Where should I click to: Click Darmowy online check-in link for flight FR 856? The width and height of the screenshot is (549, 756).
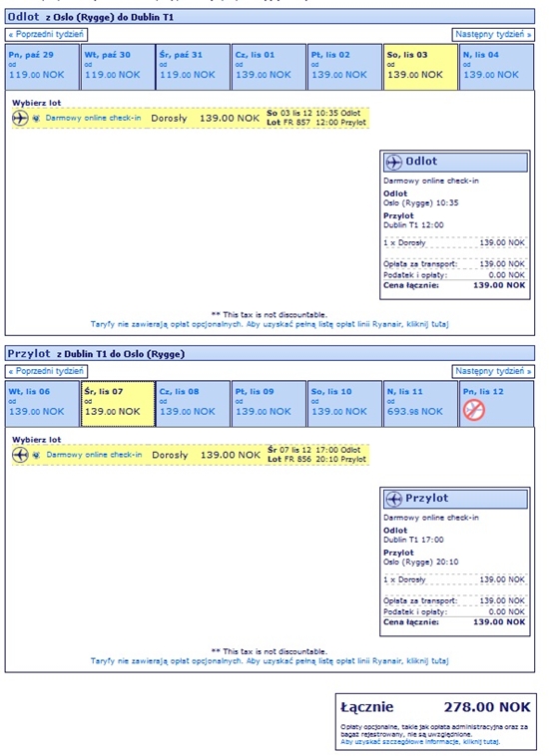tap(94, 455)
